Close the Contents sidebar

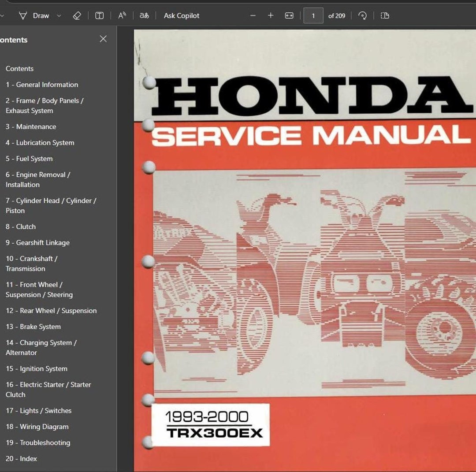pyautogui.click(x=103, y=39)
